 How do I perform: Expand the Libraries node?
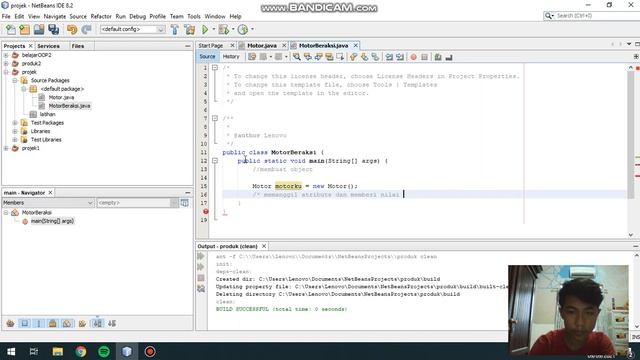[15, 131]
